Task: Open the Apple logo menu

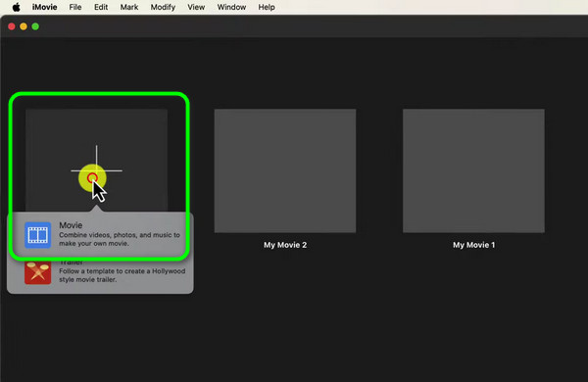Action: 16,7
